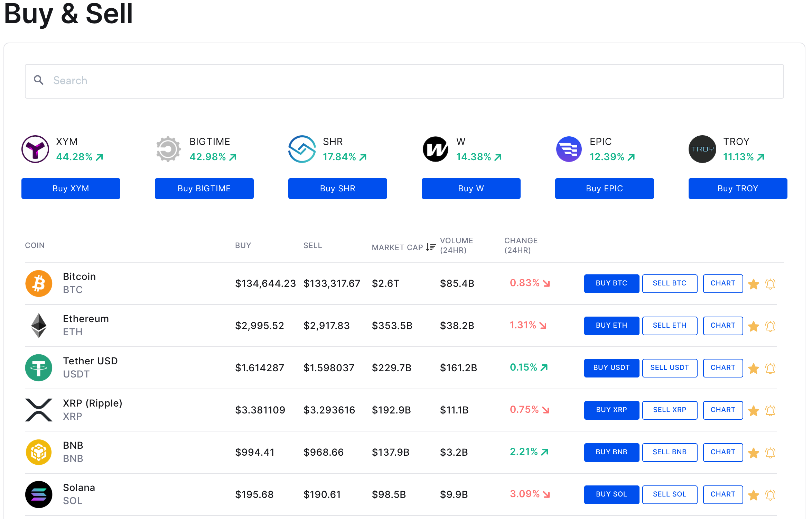812x519 pixels.
Task: Open the CHART for Solana
Action: (x=723, y=494)
